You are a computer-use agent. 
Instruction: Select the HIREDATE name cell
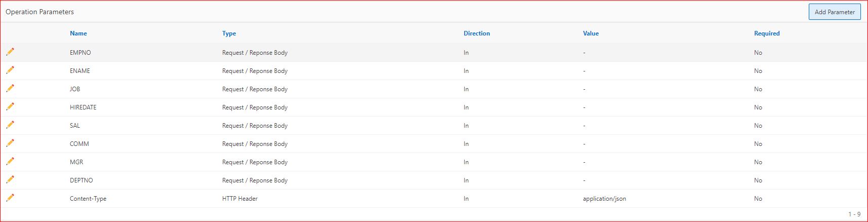coord(83,107)
